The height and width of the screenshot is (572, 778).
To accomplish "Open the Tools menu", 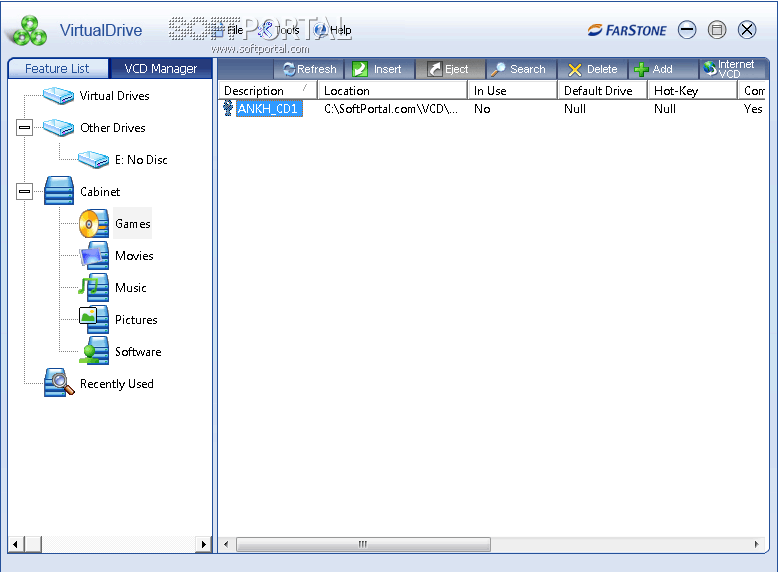I will [x=279, y=30].
